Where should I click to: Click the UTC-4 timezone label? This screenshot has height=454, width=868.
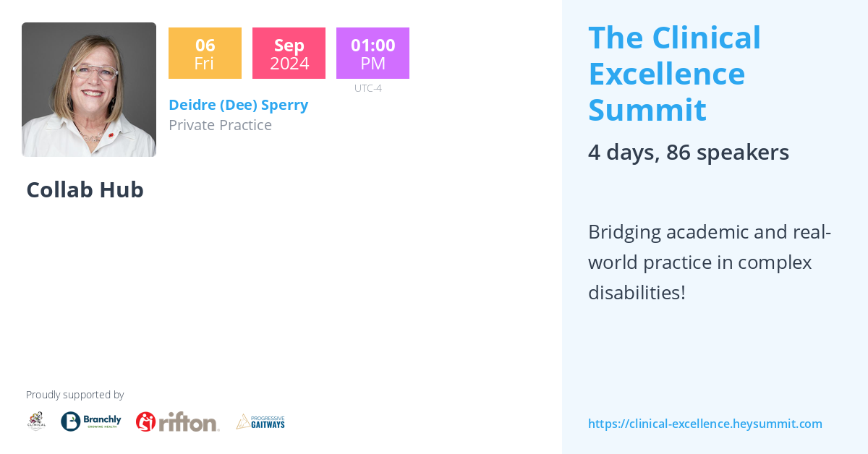click(367, 88)
